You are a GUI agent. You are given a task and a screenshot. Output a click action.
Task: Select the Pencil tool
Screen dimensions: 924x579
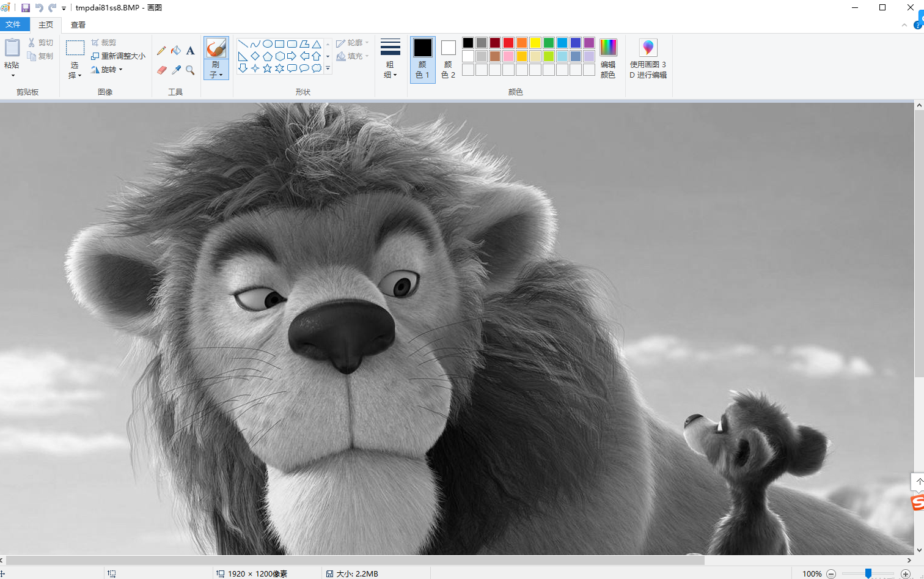tap(161, 51)
